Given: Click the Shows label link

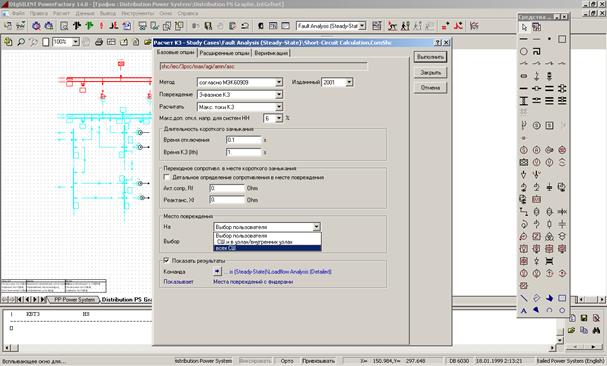Looking at the screenshot, I should [x=178, y=282].
